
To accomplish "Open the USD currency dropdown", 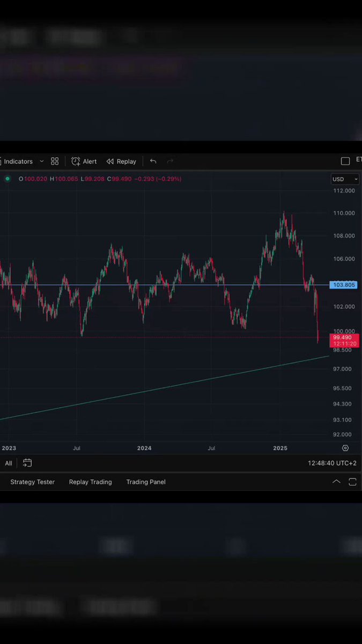I will (345, 179).
